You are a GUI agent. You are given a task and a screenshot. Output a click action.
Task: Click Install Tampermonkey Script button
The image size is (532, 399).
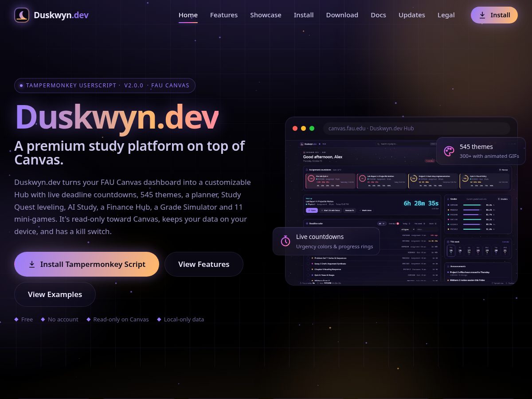[x=86, y=264]
